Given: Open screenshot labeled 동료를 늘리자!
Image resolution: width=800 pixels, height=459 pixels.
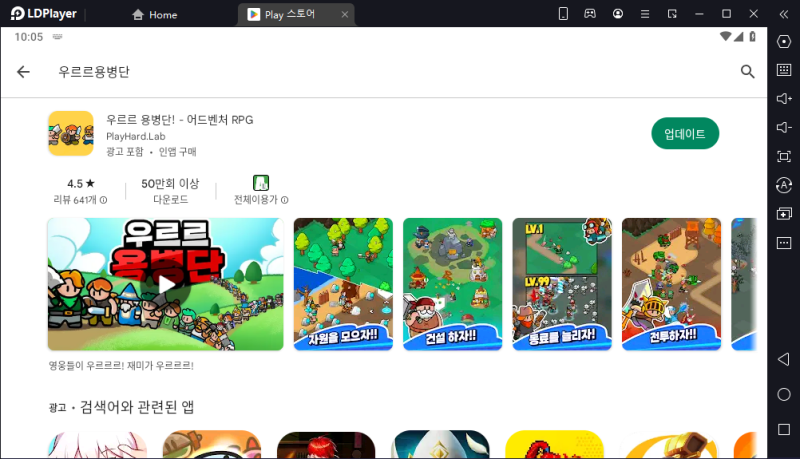Looking at the screenshot, I should click(x=562, y=284).
